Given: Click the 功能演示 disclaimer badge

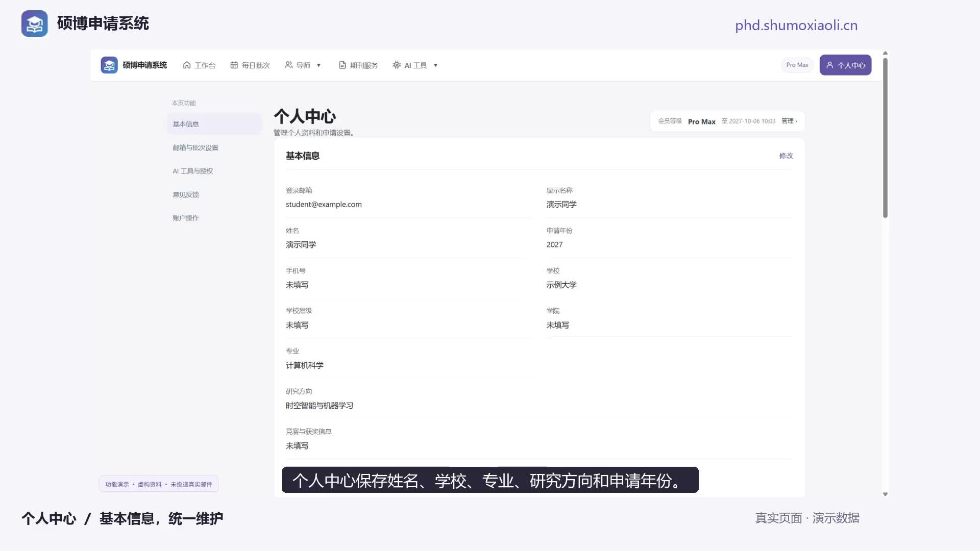Looking at the screenshot, I should coord(159,484).
